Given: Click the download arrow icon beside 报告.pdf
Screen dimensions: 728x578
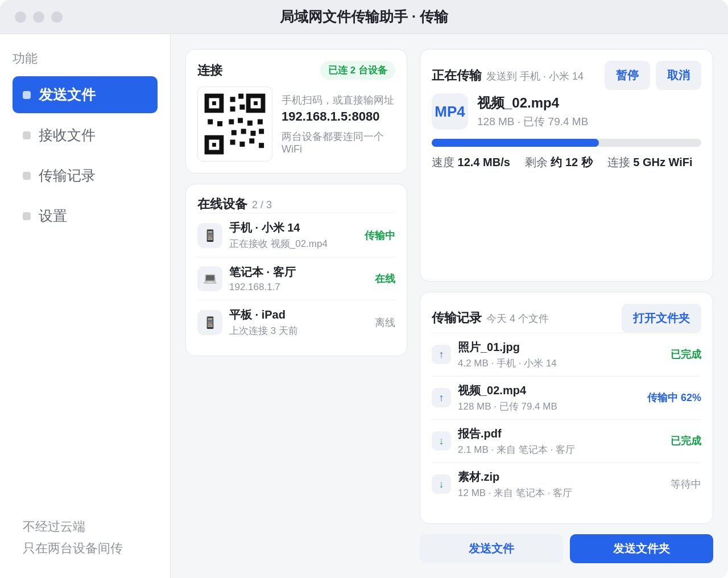Looking at the screenshot, I should tap(441, 441).
